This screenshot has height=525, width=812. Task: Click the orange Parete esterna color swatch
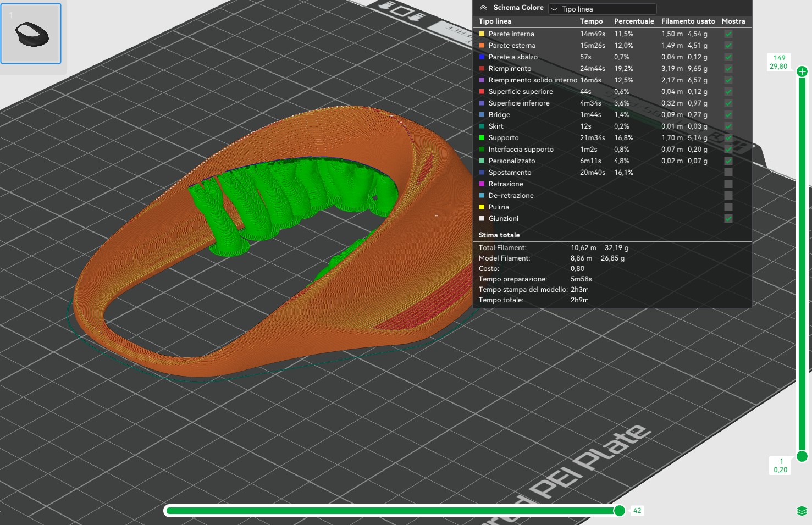pos(482,45)
